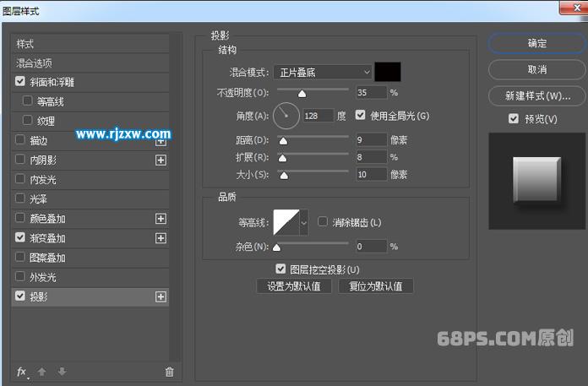This screenshot has height=386, width=588.
Task: Click the angle dial control
Action: point(286,114)
